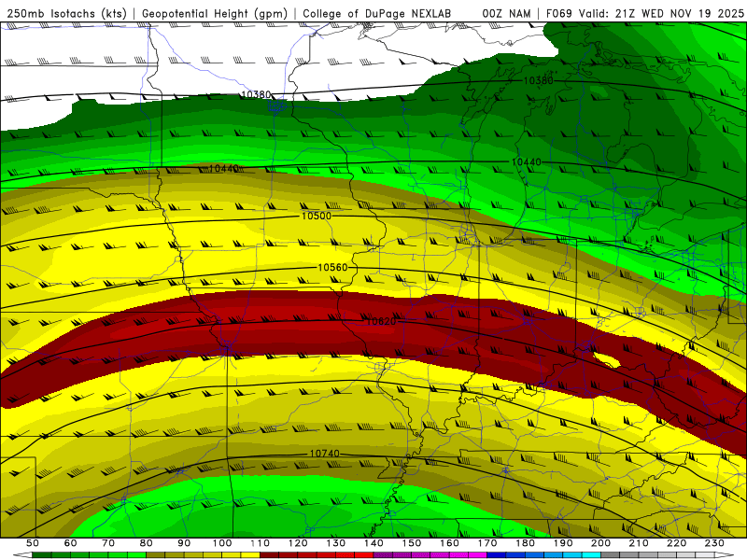The image size is (747, 560).
Task: Click the 'College of DuPage NEXLAB' label
Action: (x=377, y=14)
